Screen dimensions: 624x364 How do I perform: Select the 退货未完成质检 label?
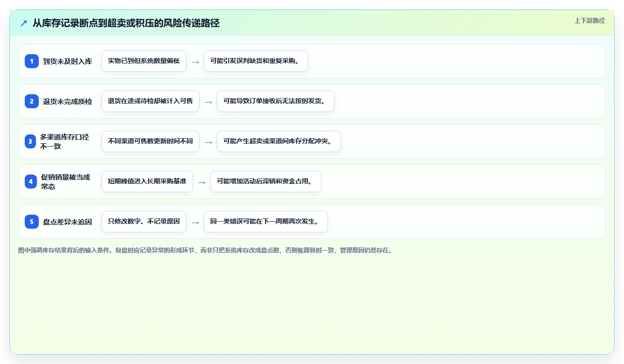[68, 101]
